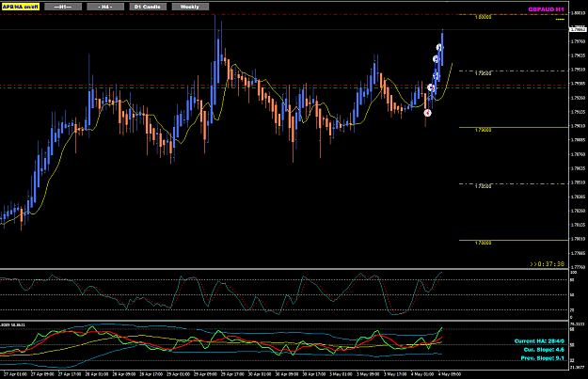
Task: Click the 30 Apr 09:00 time axis label
Action: pyautogui.click(x=287, y=374)
